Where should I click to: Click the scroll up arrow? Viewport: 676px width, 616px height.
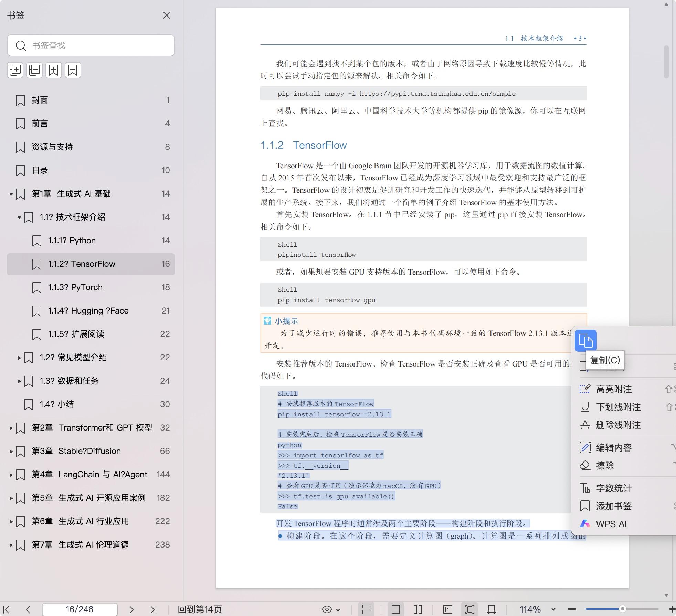(666, 4)
